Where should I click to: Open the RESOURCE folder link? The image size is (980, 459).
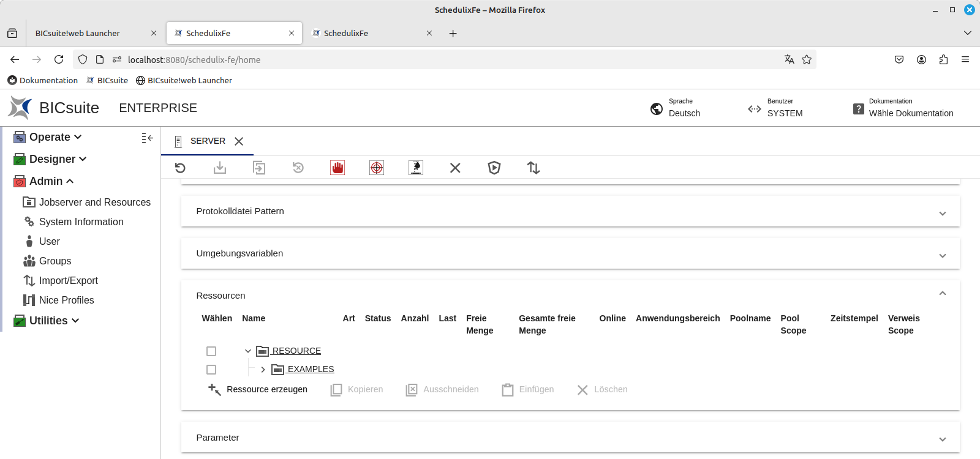pos(296,351)
